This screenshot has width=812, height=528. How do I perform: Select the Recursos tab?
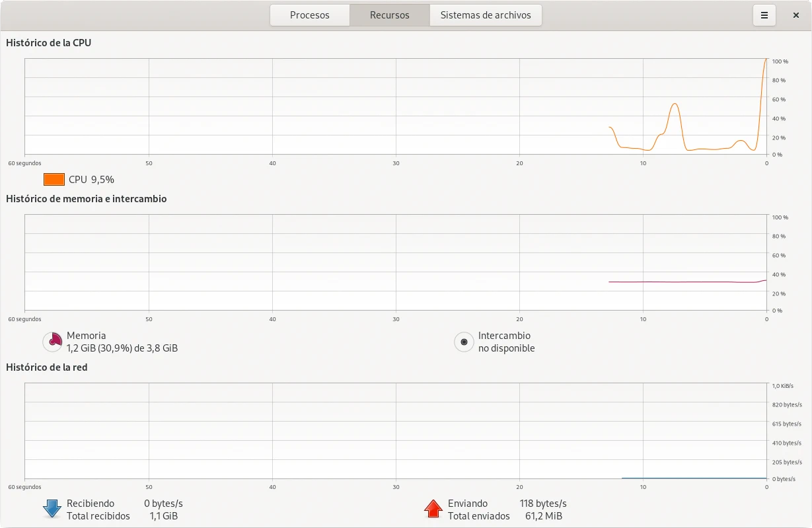pos(389,15)
